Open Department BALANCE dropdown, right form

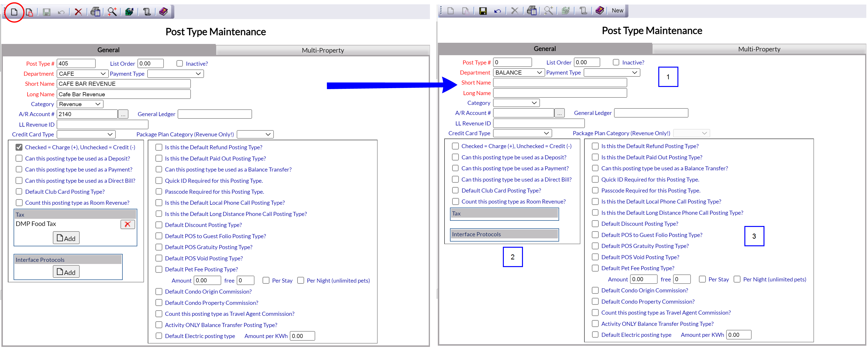[x=519, y=72]
